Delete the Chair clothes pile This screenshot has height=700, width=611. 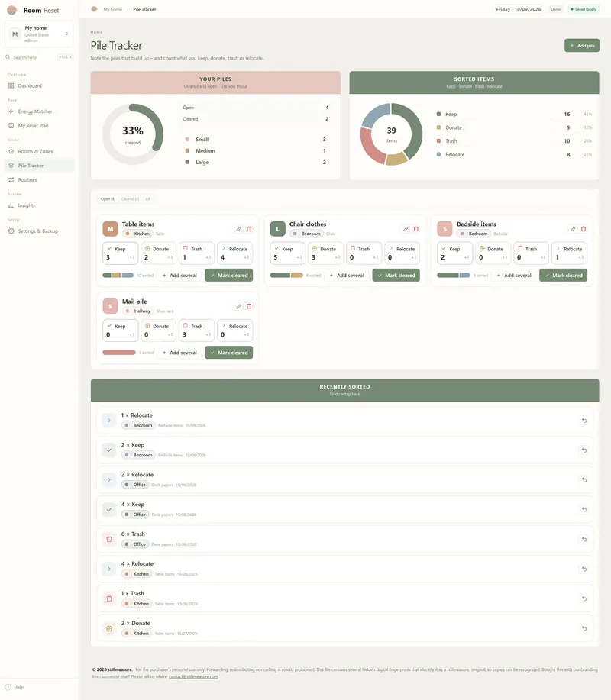point(416,229)
